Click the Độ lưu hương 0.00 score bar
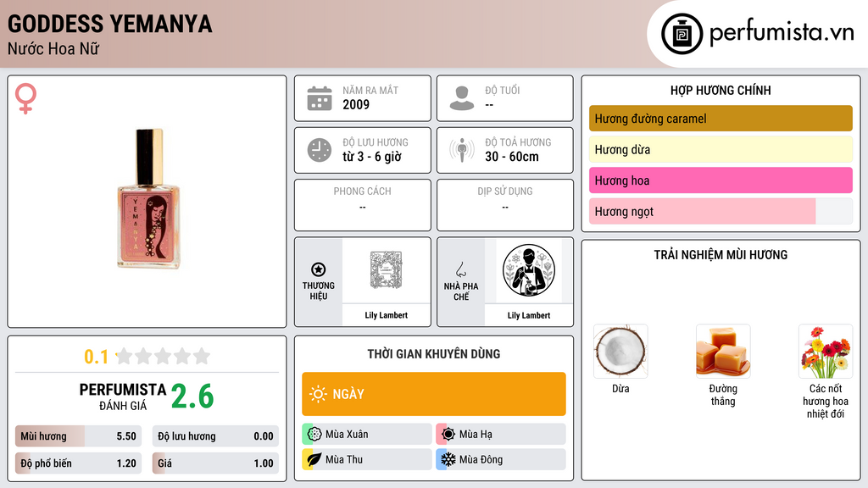Viewport: 868px width, 488px height. pos(215,436)
